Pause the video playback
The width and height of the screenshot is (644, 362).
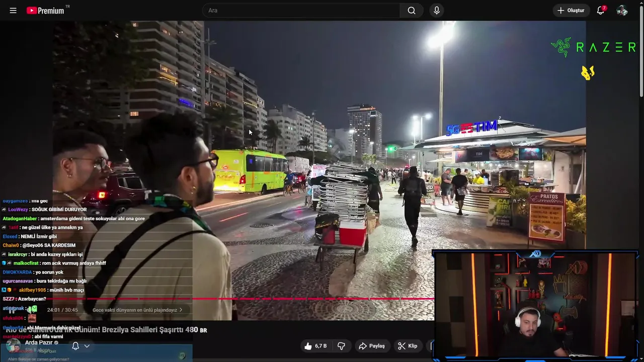point(12,310)
